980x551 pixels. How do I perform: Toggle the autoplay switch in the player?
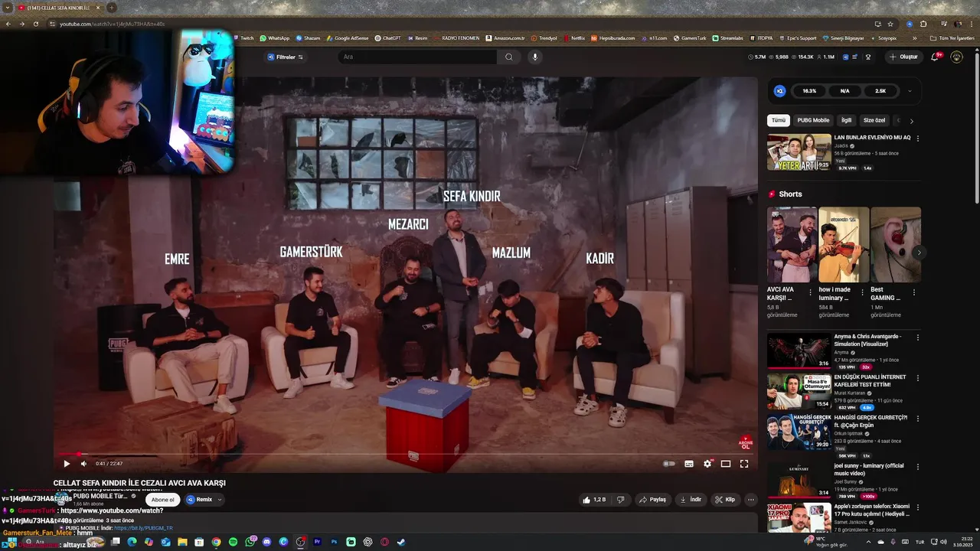669,464
